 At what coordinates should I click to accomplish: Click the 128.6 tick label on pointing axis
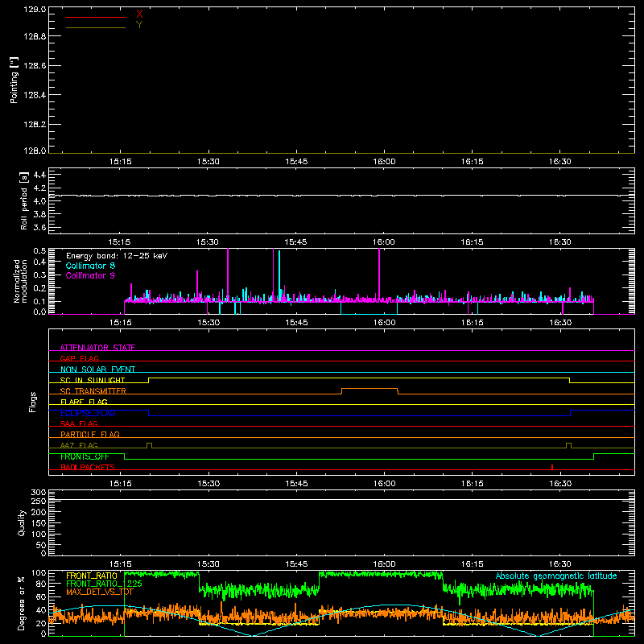tap(35, 65)
